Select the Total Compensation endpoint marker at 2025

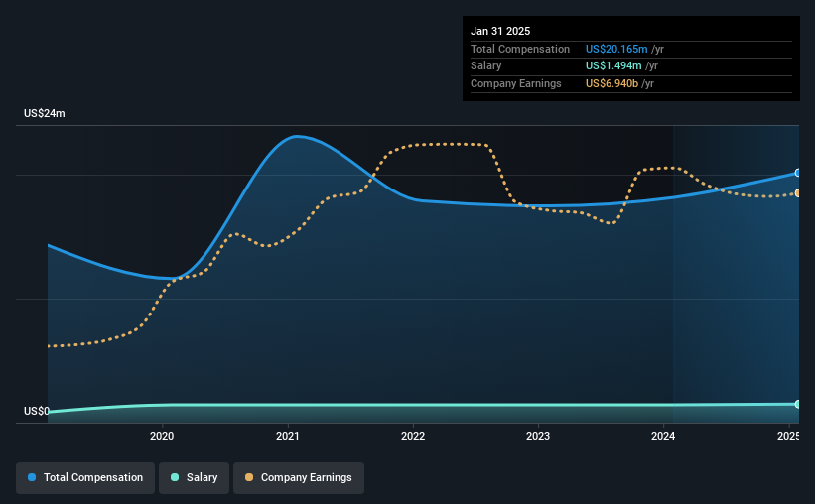click(797, 173)
